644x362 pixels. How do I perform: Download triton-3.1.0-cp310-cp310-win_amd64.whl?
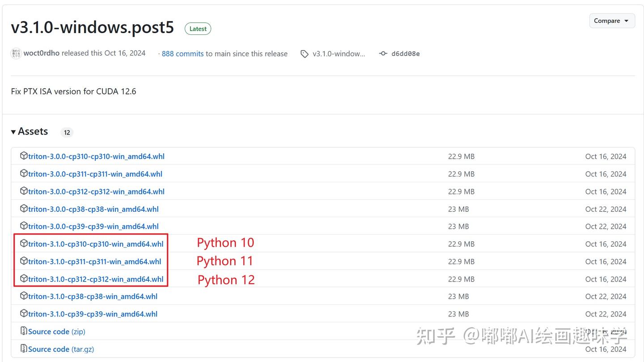(96, 244)
